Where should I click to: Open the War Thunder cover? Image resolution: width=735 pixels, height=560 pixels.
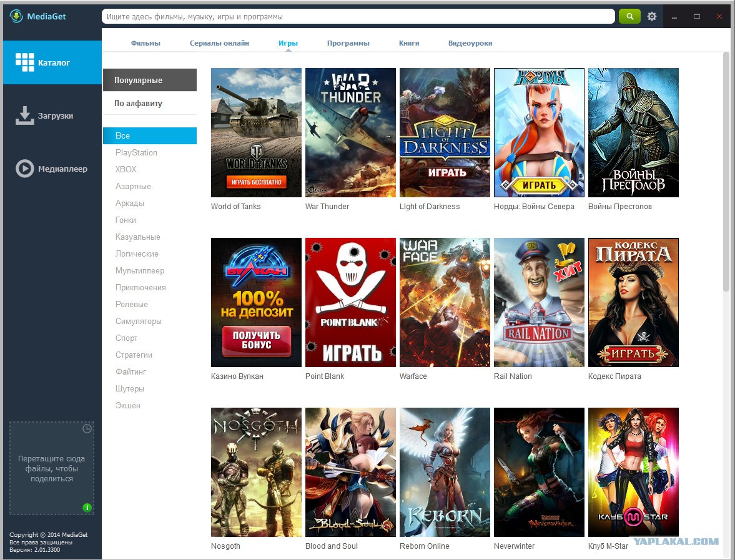350,132
